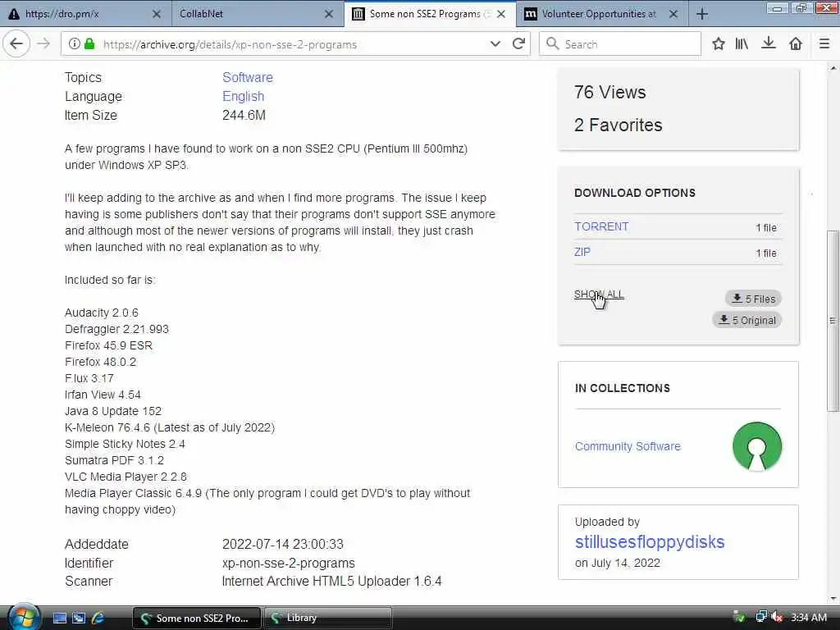840x630 pixels.
Task: Click SHOW ALL download options
Action: 599,294
